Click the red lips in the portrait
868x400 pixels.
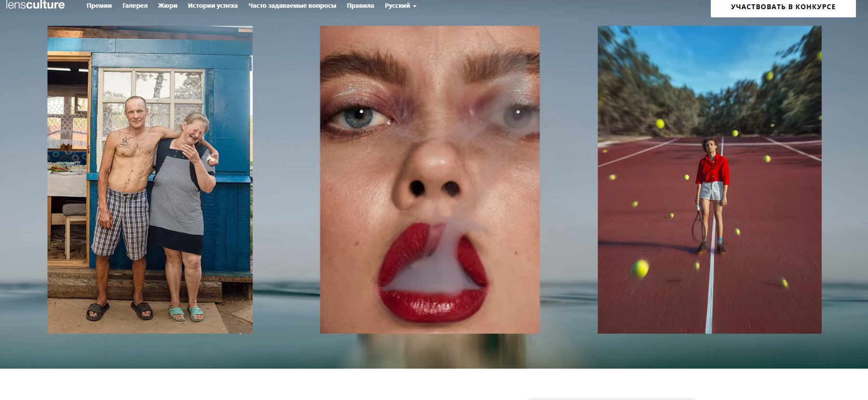coord(432,275)
